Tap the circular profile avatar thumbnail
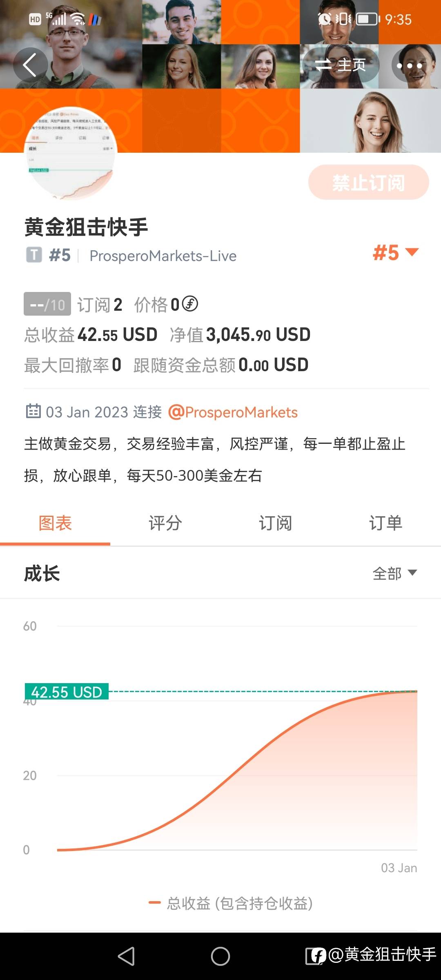The image size is (441, 980). (x=71, y=154)
